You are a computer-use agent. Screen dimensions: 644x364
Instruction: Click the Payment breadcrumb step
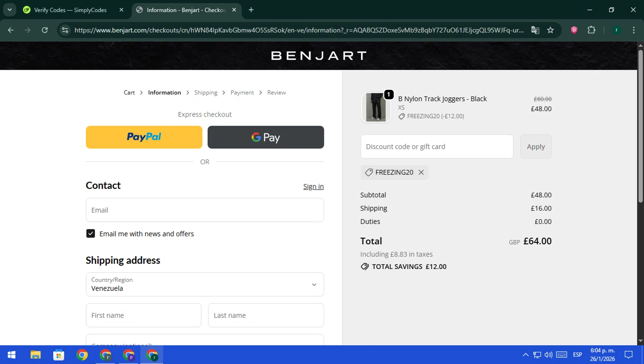click(x=242, y=92)
